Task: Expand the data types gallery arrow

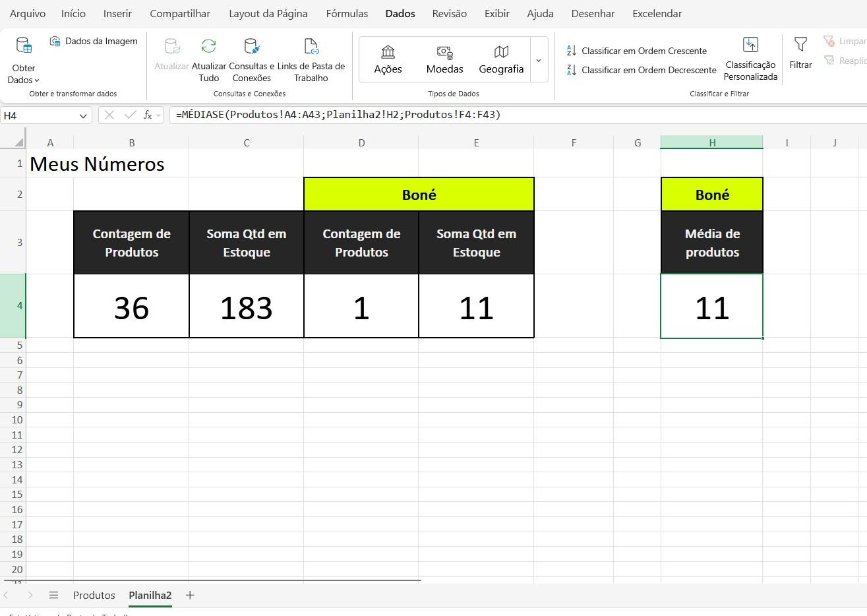Action: coord(539,60)
